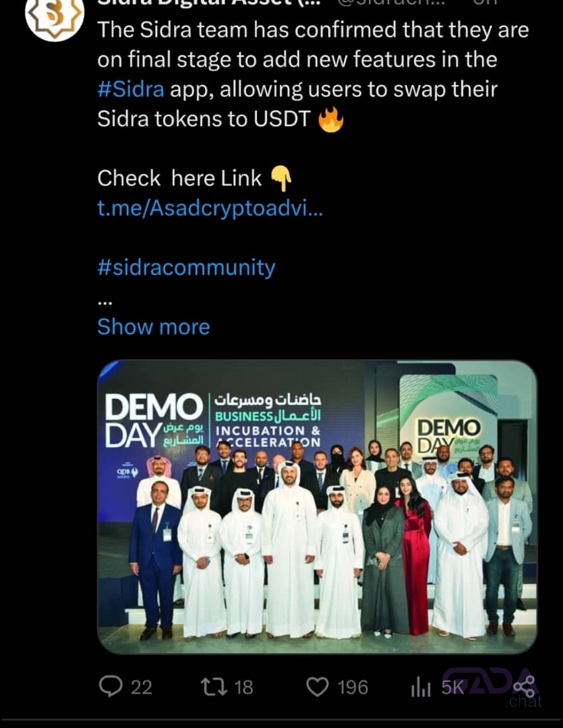Click the Sidra Digital Asset account name

pyautogui.click(x=209, y=3)
